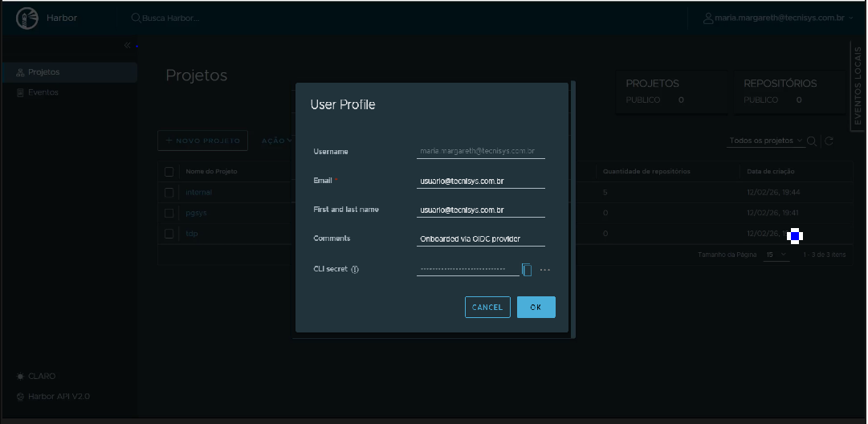Image resolution: width=868 pixels, height=424 pixels.
Task: Open the Todos os projetos filter dropdown
Action: [x=766, y=141]
